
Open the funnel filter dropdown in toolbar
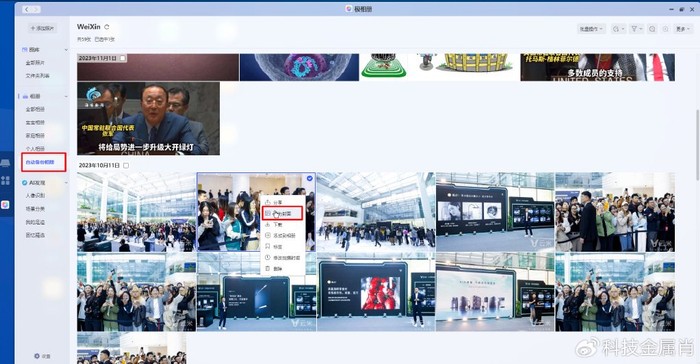click(636, 29)
